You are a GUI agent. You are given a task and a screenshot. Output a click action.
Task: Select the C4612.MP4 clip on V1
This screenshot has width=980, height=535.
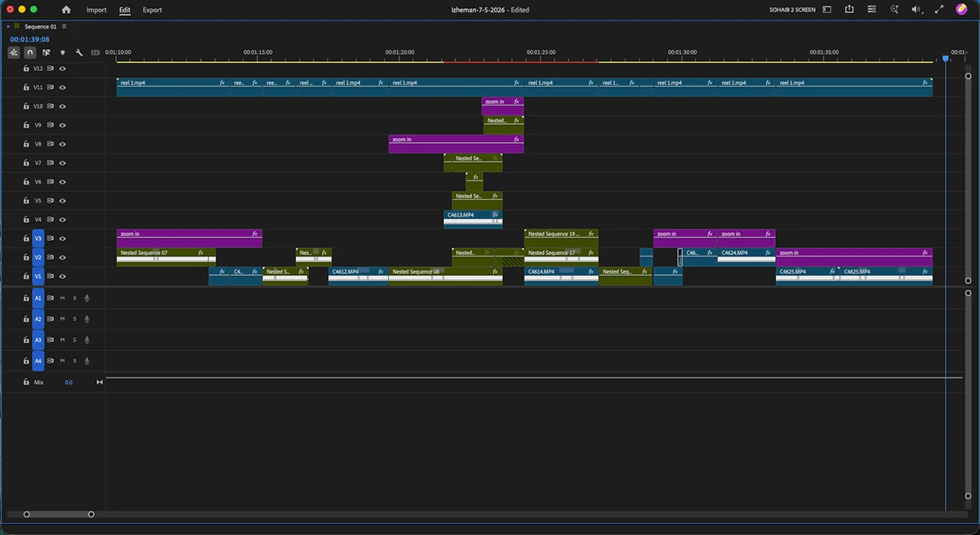point(358,276)
